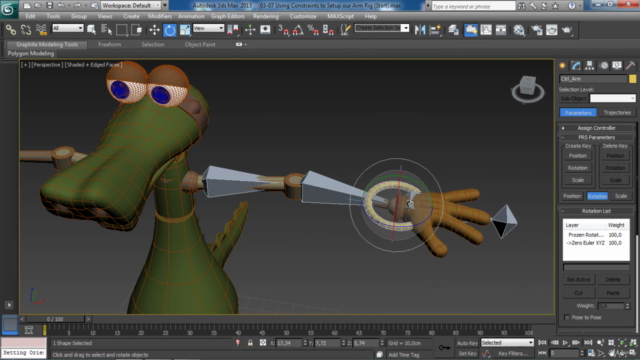Click Create Key Rotation button
This screenshot has width=640, height=360.
tap(578, 168)
